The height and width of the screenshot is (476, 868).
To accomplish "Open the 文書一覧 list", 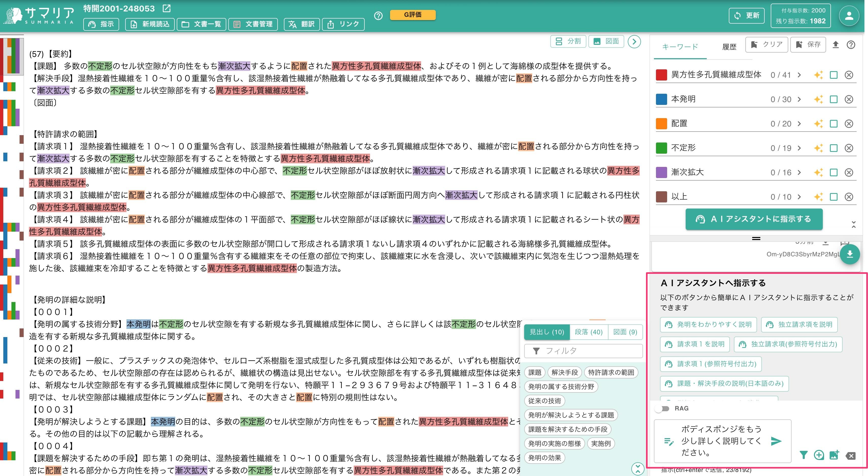I will [x=201, y=24].
